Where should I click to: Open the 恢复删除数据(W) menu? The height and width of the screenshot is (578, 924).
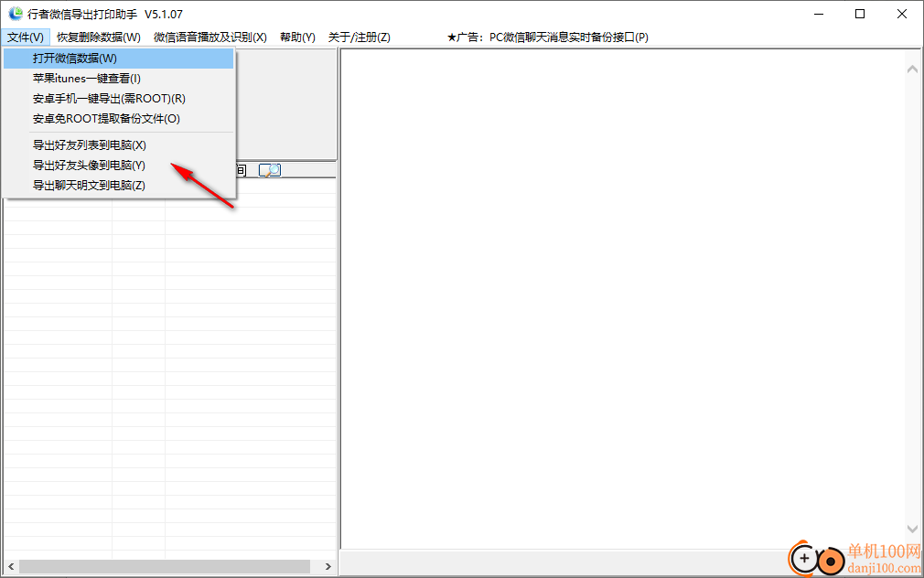tap(99, 37)
